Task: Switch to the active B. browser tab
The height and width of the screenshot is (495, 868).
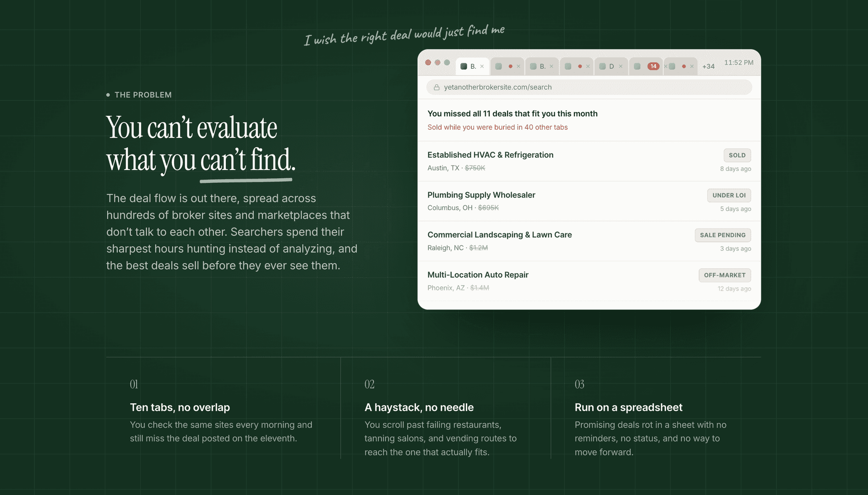Action: (x=472, y=66)
